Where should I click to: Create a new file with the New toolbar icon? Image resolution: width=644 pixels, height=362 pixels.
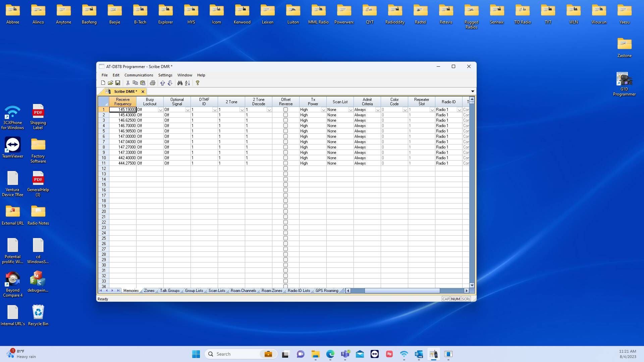click(103, 83)
